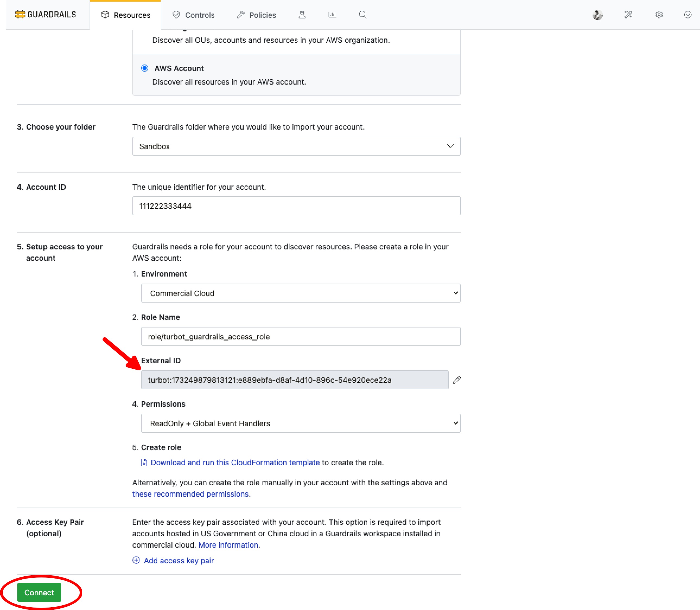The height and width of the screenshot is (610, 700).
Task: Edit External ID with pencil icon
Action: (457, 380)
